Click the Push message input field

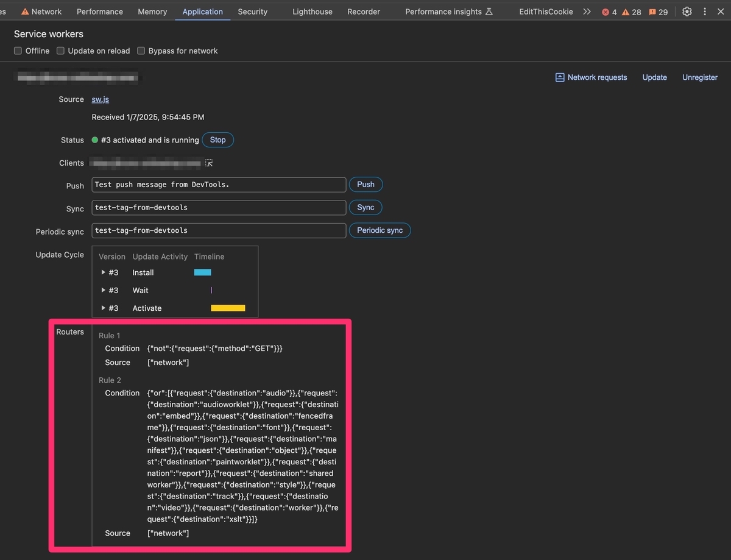point(219,185)
